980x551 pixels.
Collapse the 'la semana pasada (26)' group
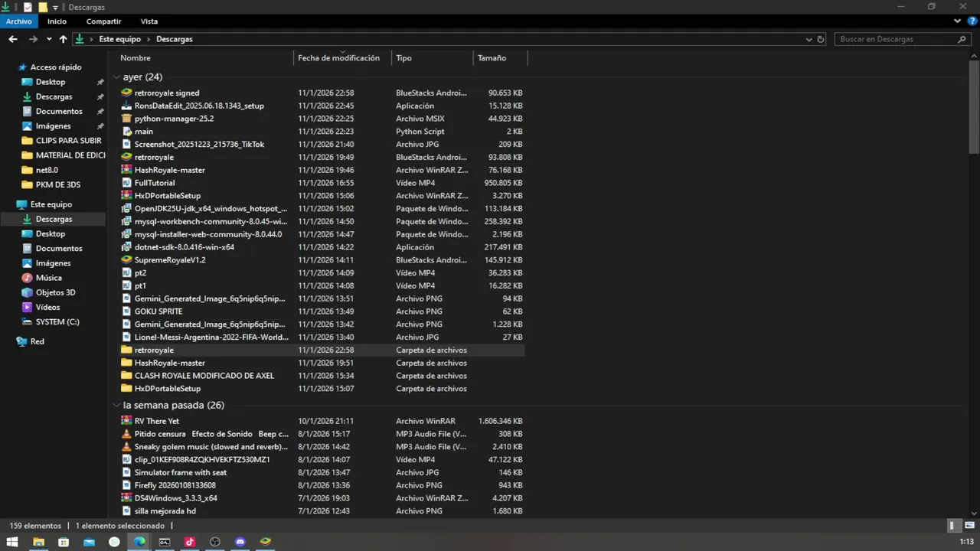116,406
